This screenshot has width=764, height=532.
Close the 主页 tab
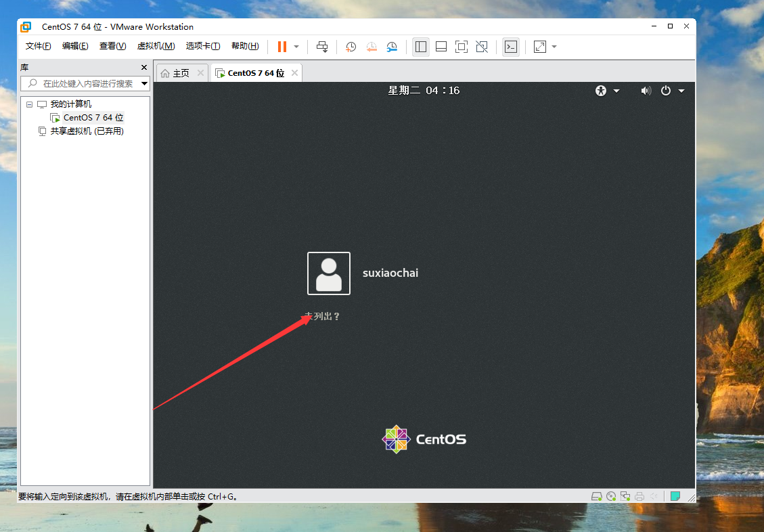tap(200, 72)
